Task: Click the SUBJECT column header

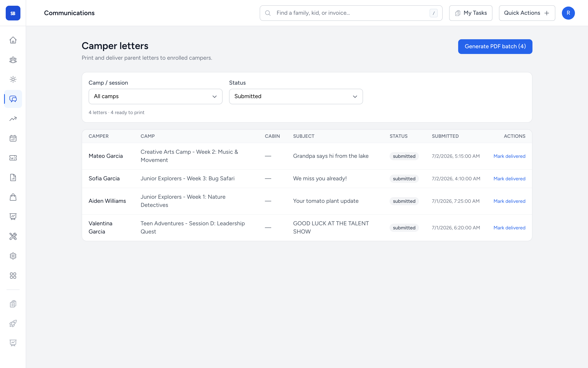Action: (x=304, y=136)
